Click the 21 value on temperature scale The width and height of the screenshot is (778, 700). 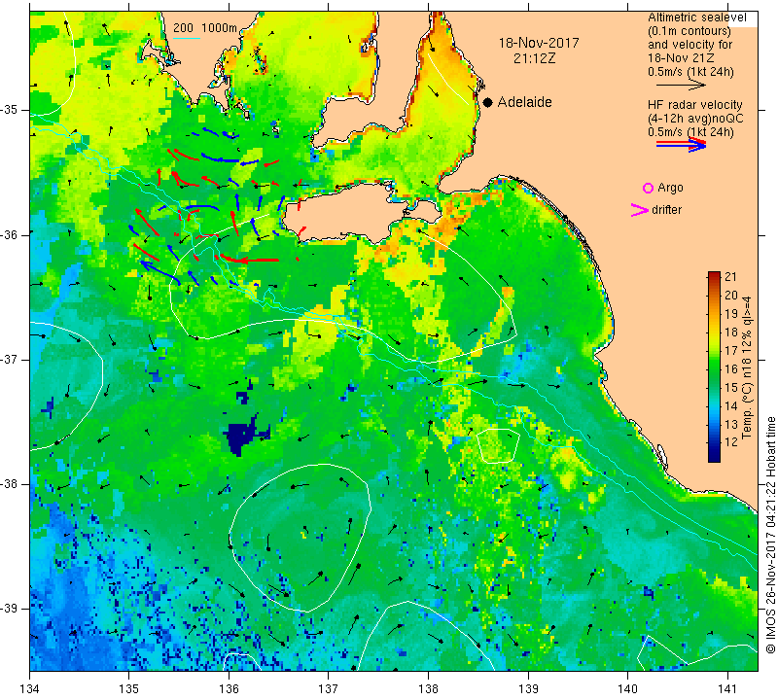tap(731, 277)
